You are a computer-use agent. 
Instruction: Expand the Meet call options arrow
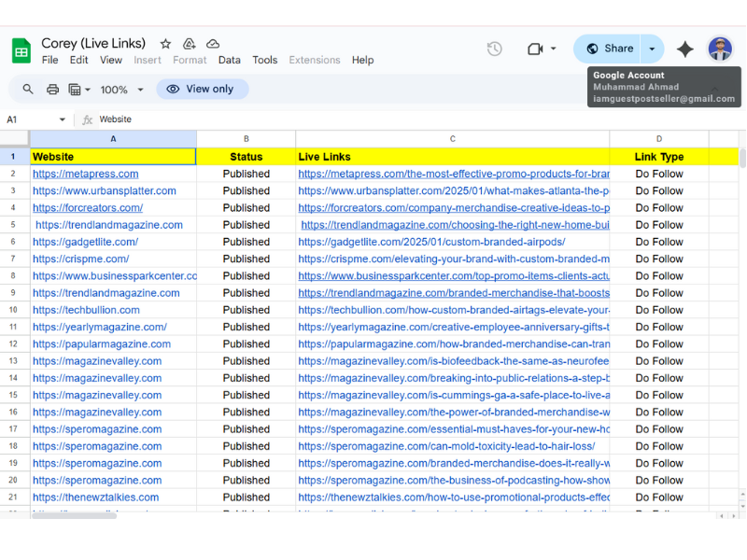pyautogui.click(x=553, y=49)
